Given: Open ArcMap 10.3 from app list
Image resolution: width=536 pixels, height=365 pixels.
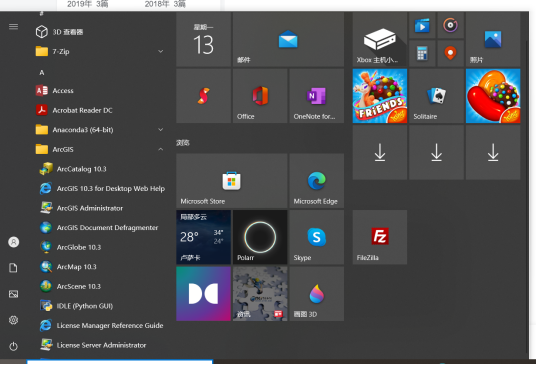Looking at the screenshot, I should pyautogui.click(x=100, y=267).
